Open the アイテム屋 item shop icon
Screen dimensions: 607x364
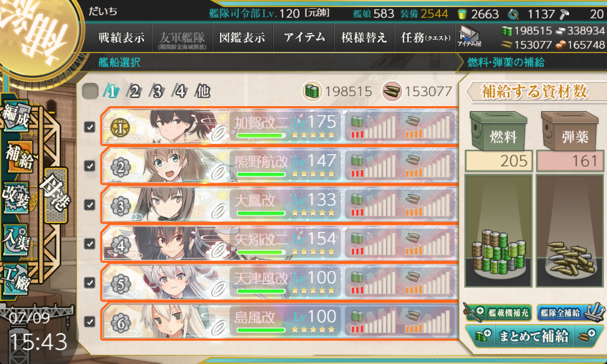(x=469, y=37)
